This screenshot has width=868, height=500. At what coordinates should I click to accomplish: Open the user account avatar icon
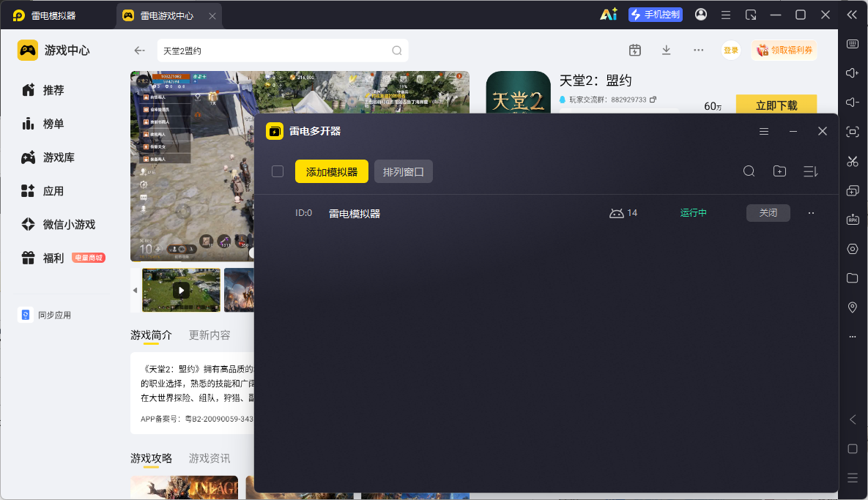point(701,15)
